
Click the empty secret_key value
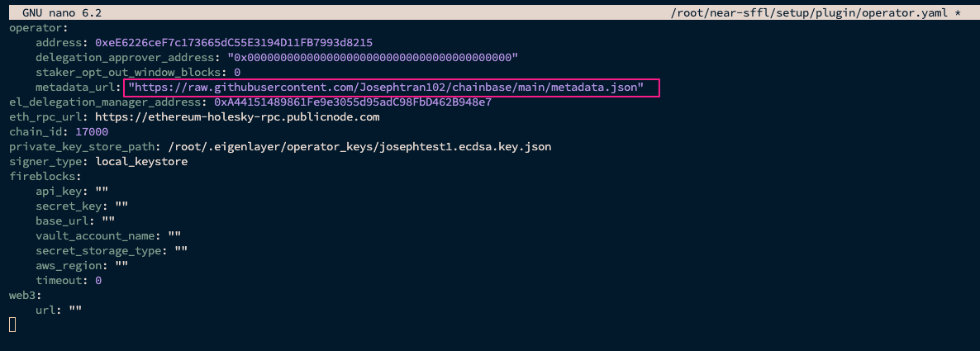[x=121, y=206]
